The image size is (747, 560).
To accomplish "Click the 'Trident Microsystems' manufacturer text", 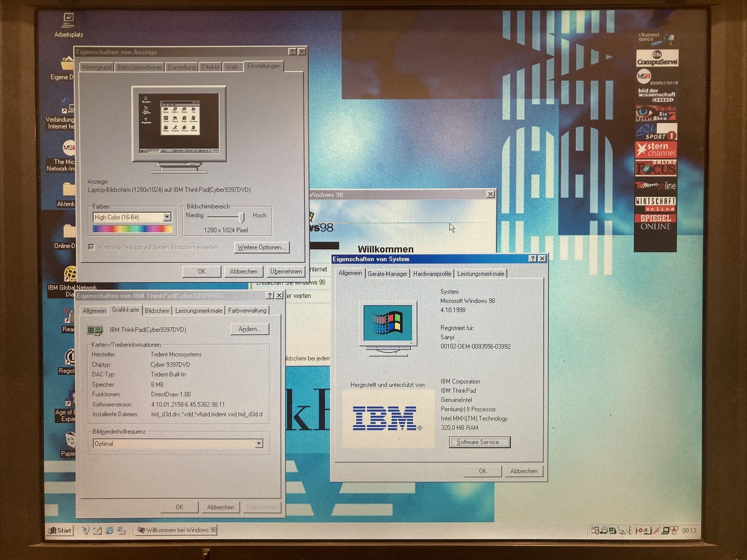I will (176, 354).
